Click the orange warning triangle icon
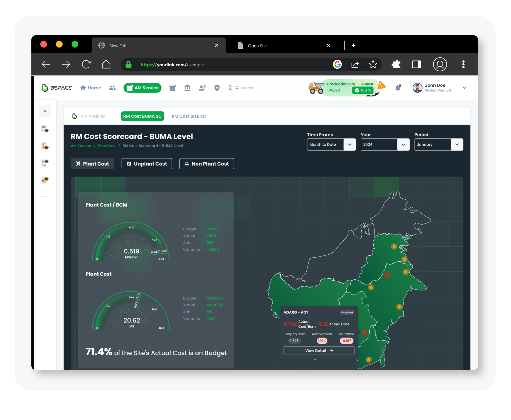 381,85
